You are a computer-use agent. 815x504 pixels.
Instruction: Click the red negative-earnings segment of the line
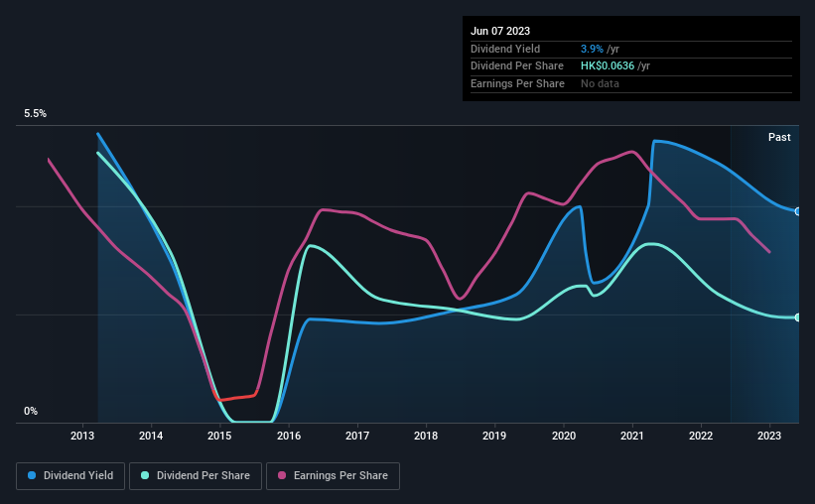(x=236, y=398)
